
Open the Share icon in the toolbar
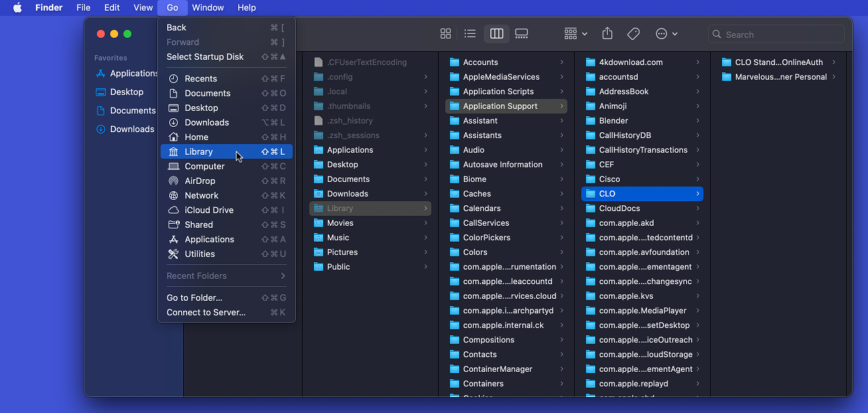tap(607, 33)
